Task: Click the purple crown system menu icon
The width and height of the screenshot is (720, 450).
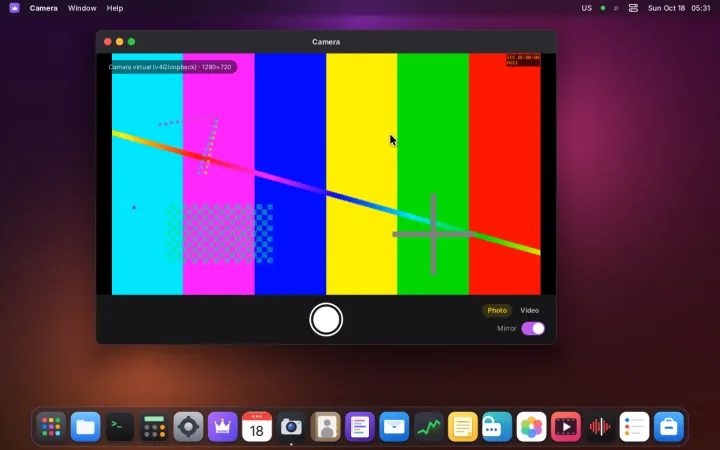Action: tap(15, 8)
